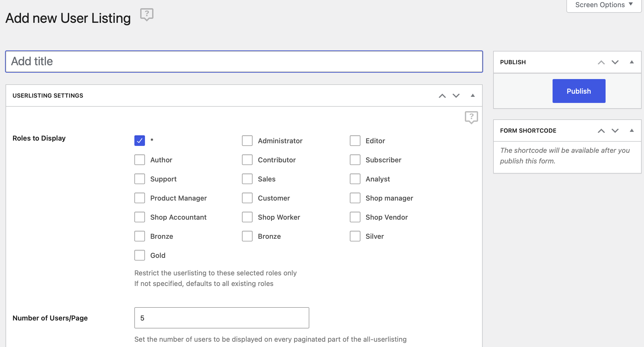The height and width of the screenshot is (347, 644).
Task: Click help icon beside Add new User Listing
Action: coord(147,14)
